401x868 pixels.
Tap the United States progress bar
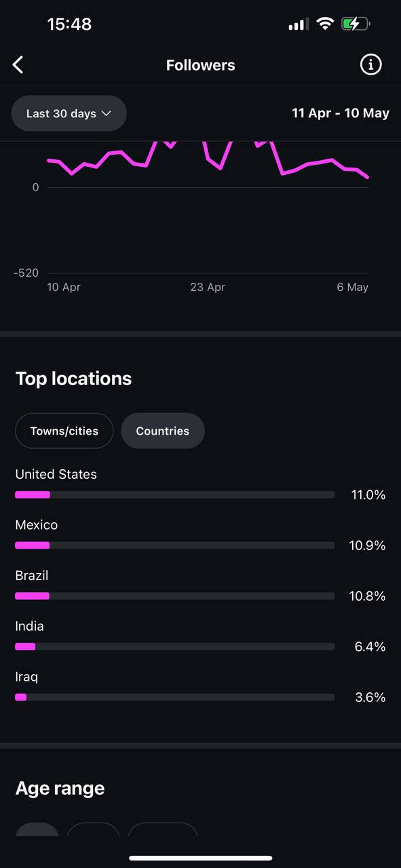pyautogui.click(x=175, y=495)
